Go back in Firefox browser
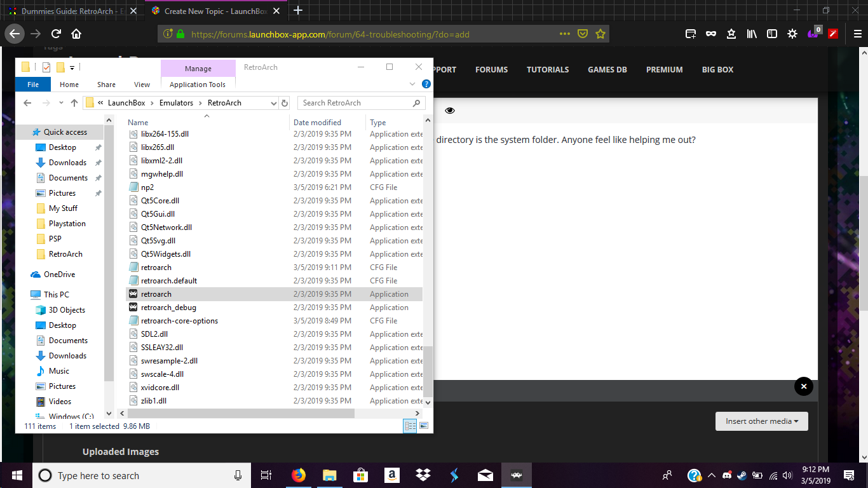Image resolution: width=868 pixels, height=488 pixels. pos(15,34)
